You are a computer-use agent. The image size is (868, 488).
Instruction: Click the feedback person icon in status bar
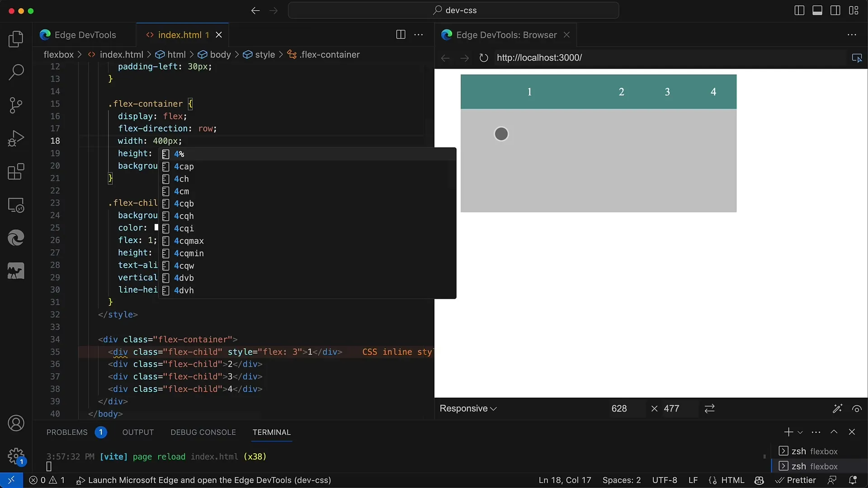(x=832, y=480)
